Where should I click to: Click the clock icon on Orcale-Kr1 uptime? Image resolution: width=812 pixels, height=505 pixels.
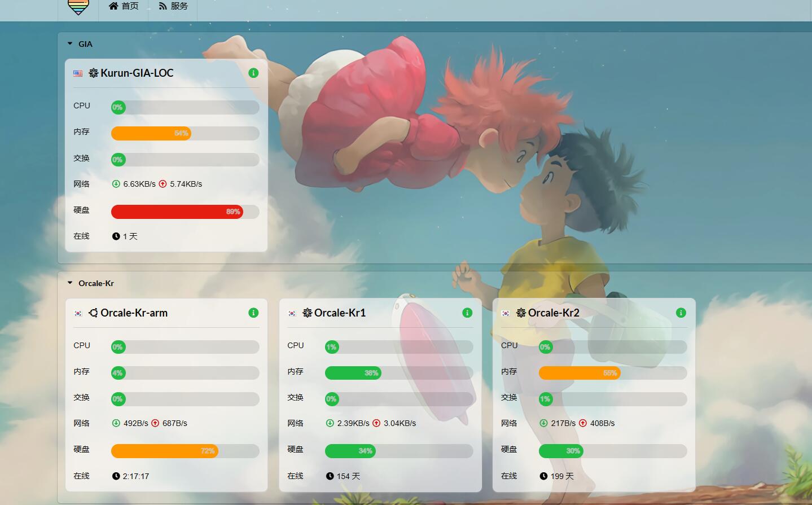[x=330, y=476]
